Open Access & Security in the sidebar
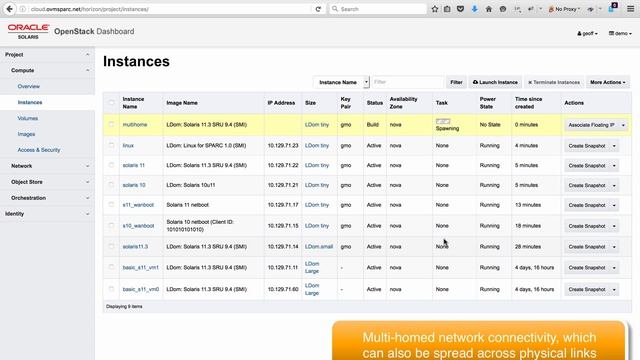Image resolution: width=640 pixels, height=360 pixels. pyautogui.click(x=39, y=150)
